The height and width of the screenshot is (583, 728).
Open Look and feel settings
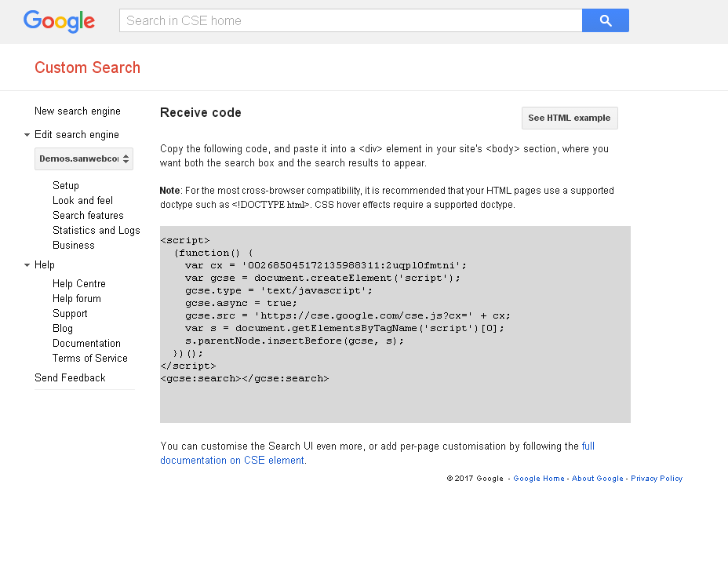coord(82,200)
